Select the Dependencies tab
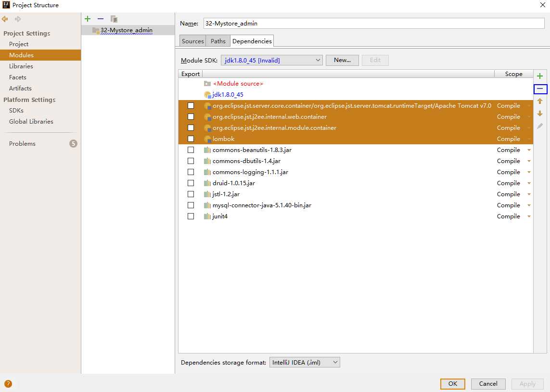The width and height of the screenshot is (550, 392). (252, 41)
